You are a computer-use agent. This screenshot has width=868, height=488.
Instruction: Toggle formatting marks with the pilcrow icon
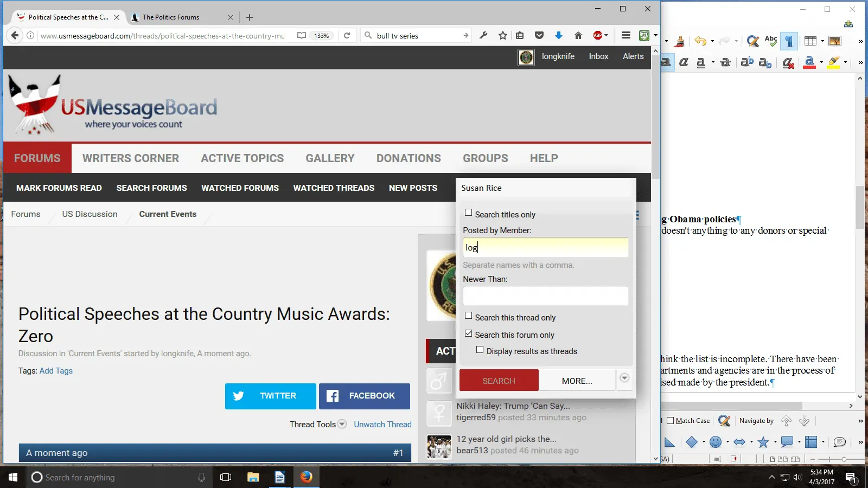[789, 41]
